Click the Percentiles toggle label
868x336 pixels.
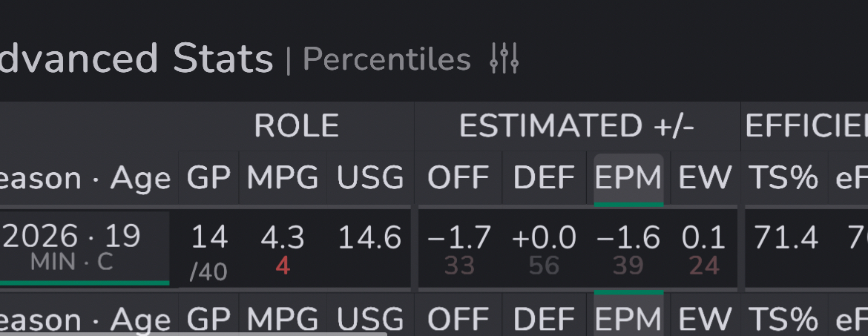[387, 59]
